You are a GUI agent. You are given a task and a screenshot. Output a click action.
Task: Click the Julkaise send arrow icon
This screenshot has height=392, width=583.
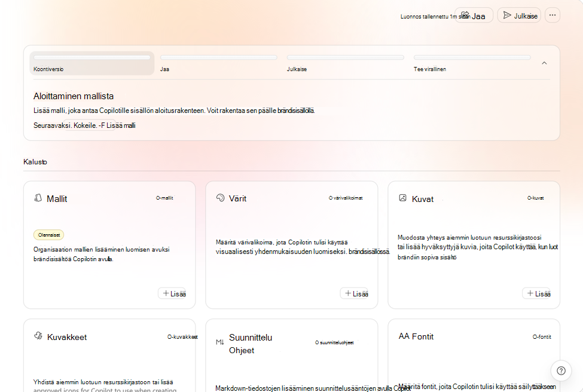point(507,15)
